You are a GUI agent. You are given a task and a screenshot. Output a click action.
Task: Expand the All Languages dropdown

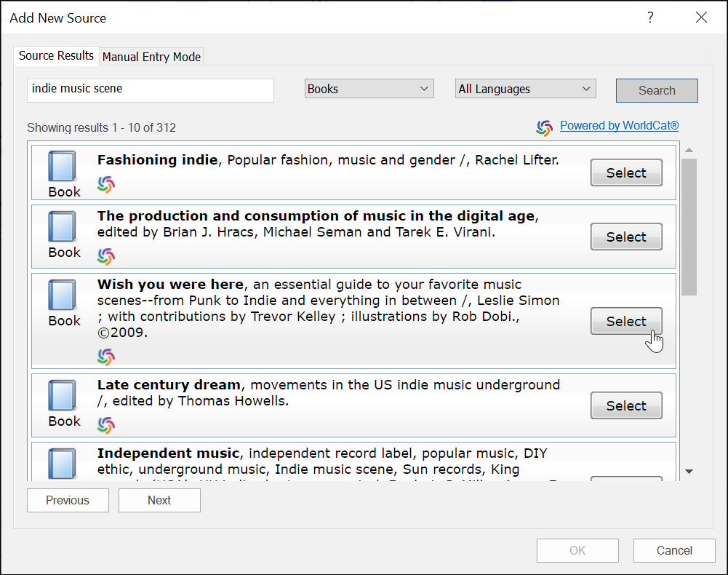[525, 89]
